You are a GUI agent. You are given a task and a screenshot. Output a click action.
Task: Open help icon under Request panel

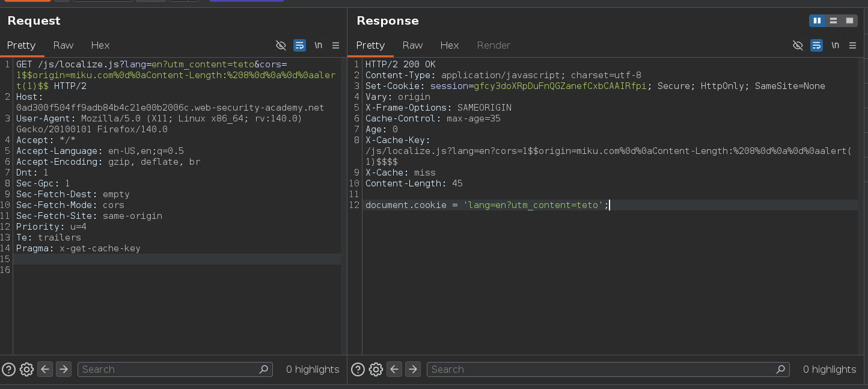[8, 369]
